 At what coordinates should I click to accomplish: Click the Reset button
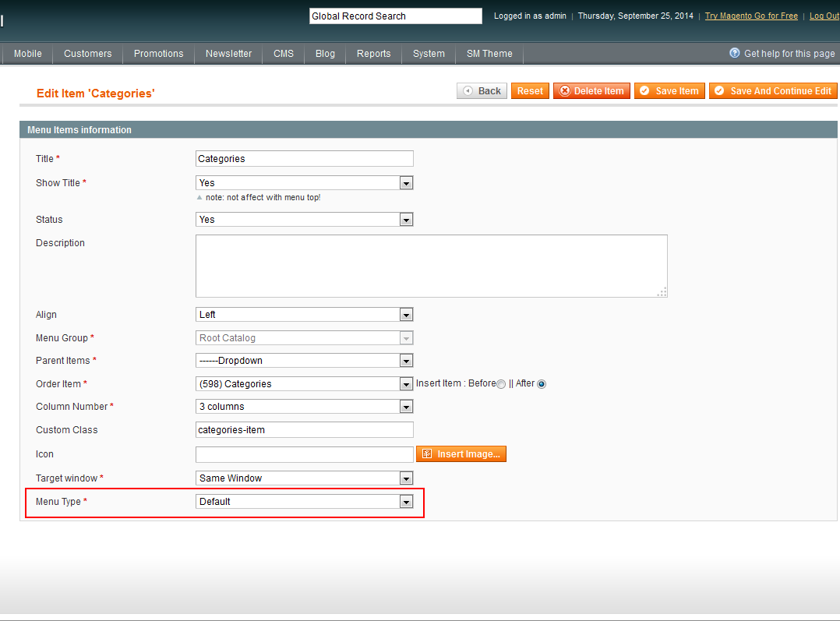[530, 91]
